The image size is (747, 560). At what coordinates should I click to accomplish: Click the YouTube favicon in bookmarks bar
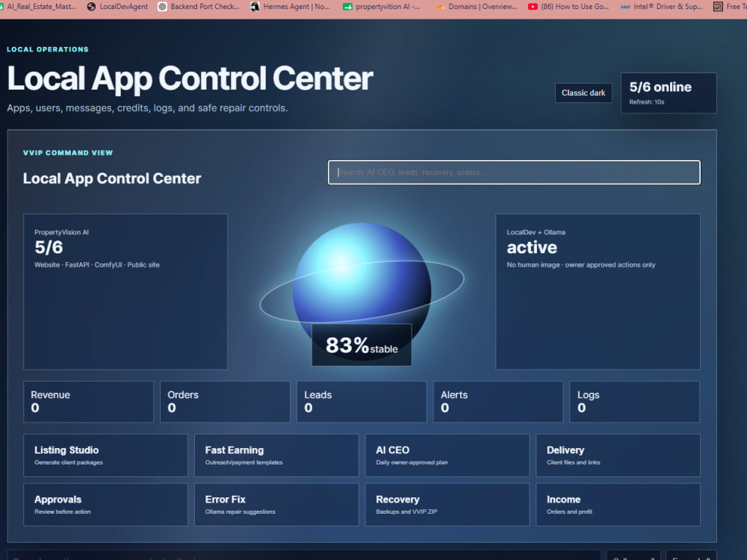point(533,7)
